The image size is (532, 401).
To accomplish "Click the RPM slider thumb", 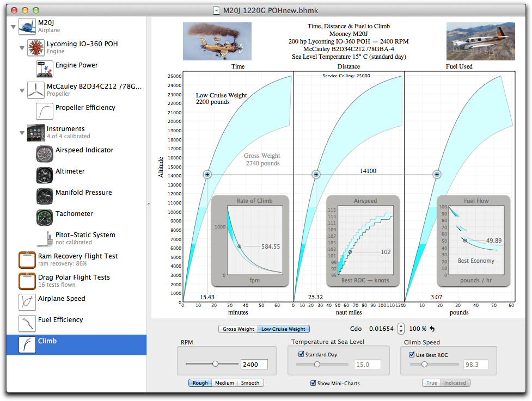I will point(215,363).
